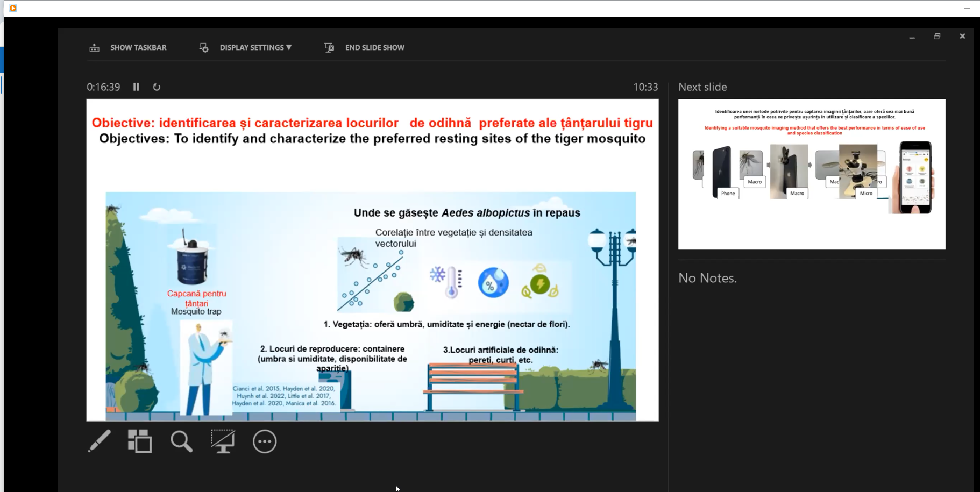The image size is (980, 492).
Task: Expand the DISPLAY SETTINGS dropdown arrow
Action: 289,47
